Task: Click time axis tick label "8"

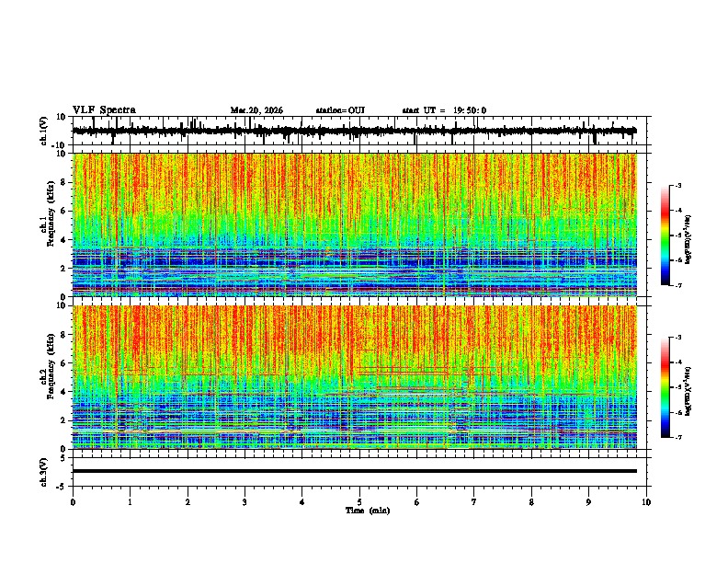Action: coord(531,502)
